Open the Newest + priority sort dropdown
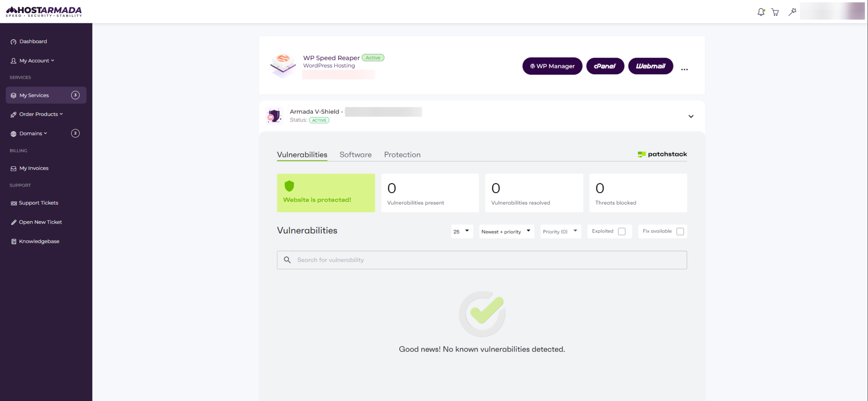 506,232
